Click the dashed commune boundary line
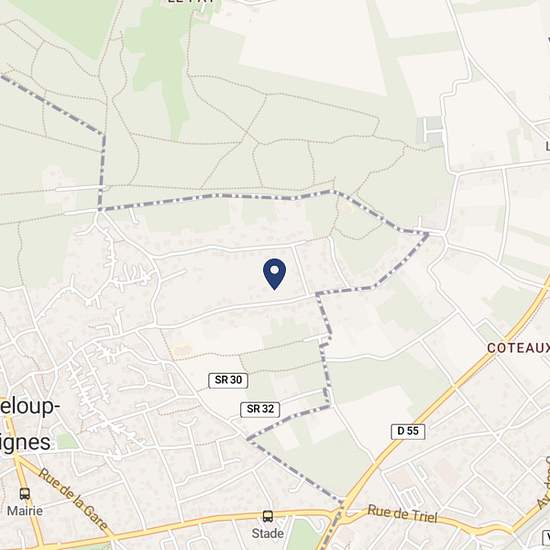This screenshot has height=550, width=550. pyautogui.click(x=217, y=196)
